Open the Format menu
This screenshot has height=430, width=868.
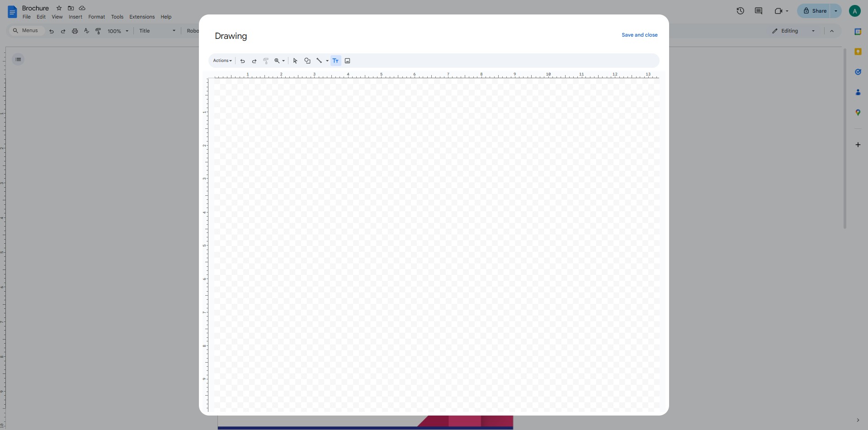point(96,17)
